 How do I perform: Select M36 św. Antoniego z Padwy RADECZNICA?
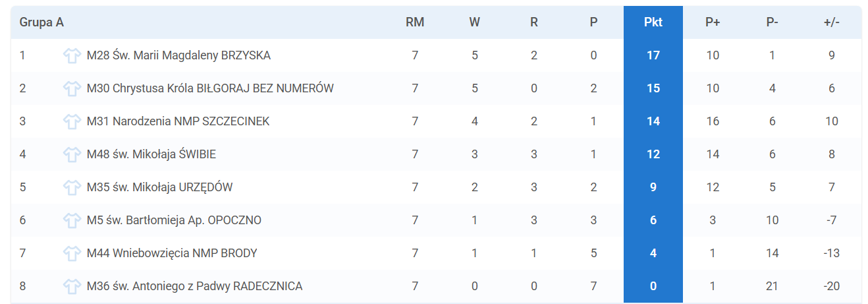(195, 286)
